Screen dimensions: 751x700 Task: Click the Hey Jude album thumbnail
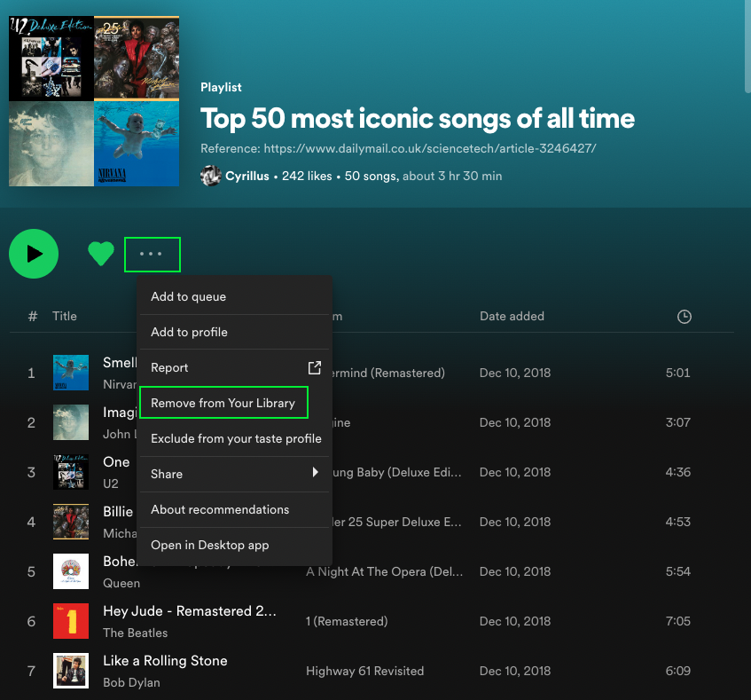71,621
